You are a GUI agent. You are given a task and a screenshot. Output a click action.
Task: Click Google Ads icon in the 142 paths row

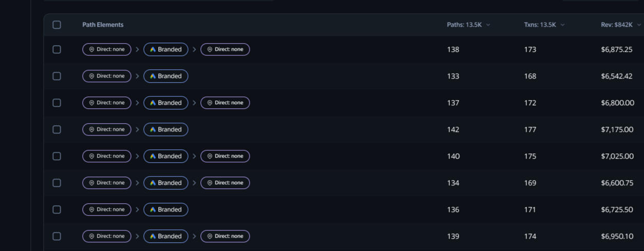153,129
